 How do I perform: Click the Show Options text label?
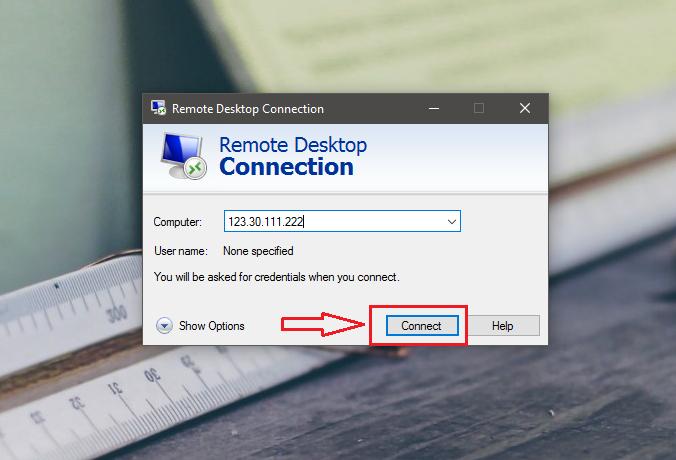212,326
